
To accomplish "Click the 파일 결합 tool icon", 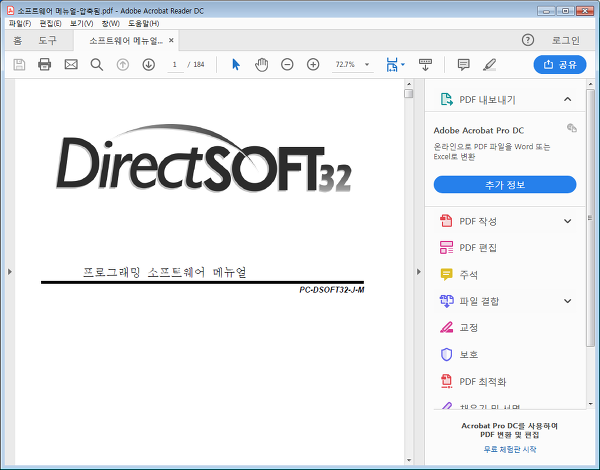I will (x=447, y=301).
